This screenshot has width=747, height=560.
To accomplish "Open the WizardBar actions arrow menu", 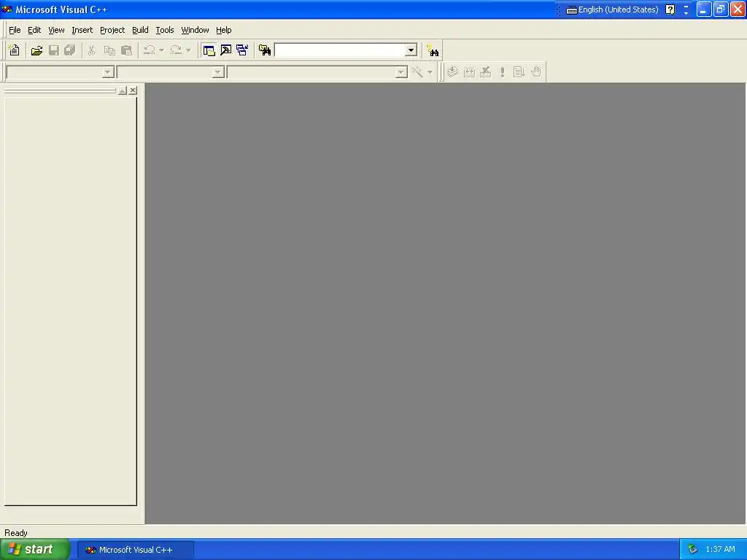I will 430,72.
